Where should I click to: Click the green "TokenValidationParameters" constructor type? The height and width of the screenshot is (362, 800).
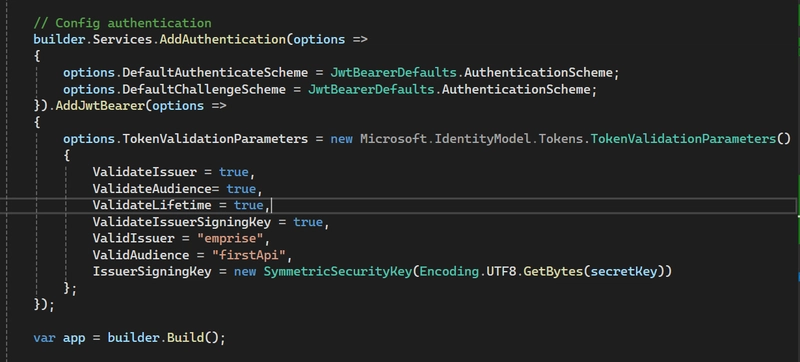pyautogui.click(x=683, y=139)
